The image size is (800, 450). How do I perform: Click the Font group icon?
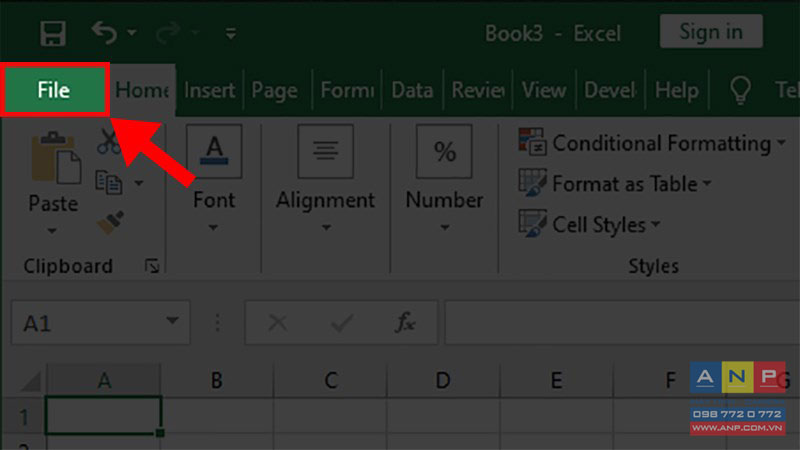click(214, 151)
